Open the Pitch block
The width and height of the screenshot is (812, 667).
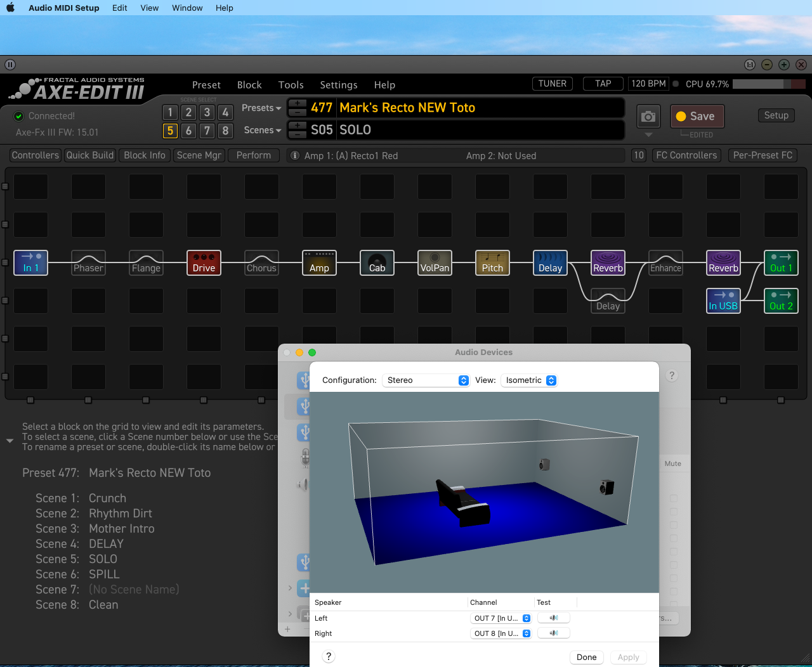click(x=493, y=262)
